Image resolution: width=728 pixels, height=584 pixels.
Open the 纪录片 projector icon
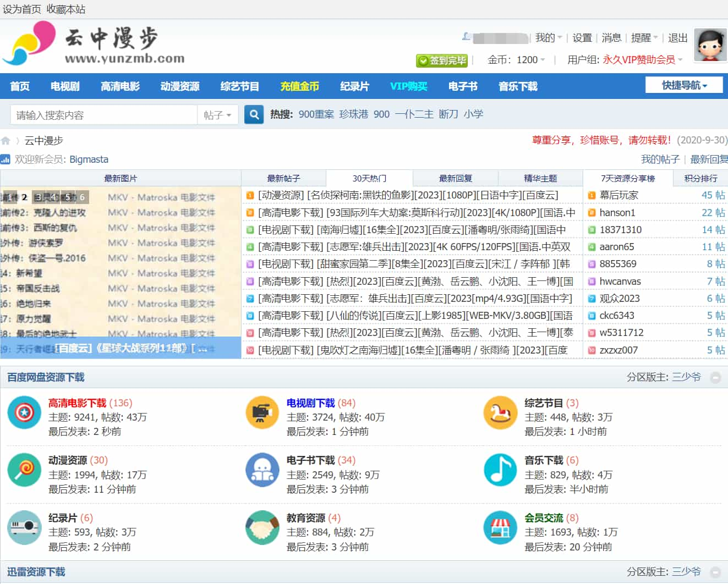pyautogui.click(x=24, y=527)
